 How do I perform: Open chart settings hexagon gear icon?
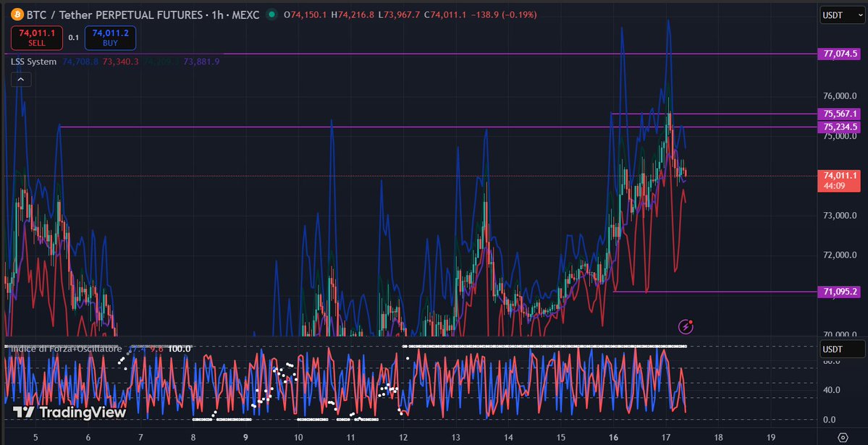(x=843, y=437)
